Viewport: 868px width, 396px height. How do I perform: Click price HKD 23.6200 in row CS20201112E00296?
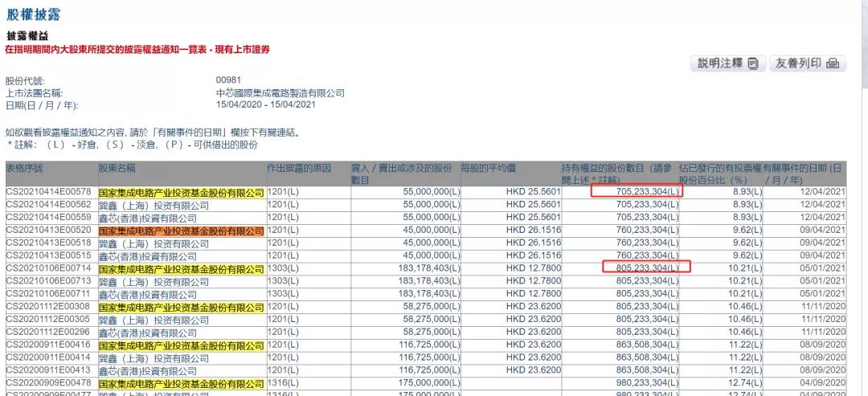[x=533, y=332]
